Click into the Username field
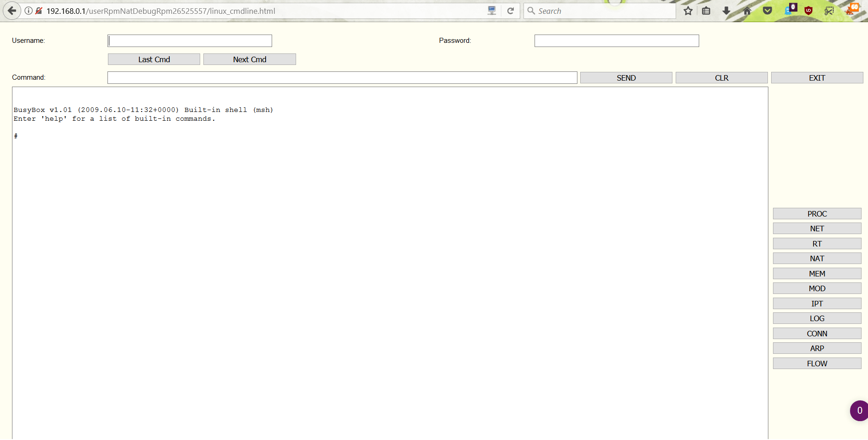This screenshot has width=868, height=440. [190, 41]
